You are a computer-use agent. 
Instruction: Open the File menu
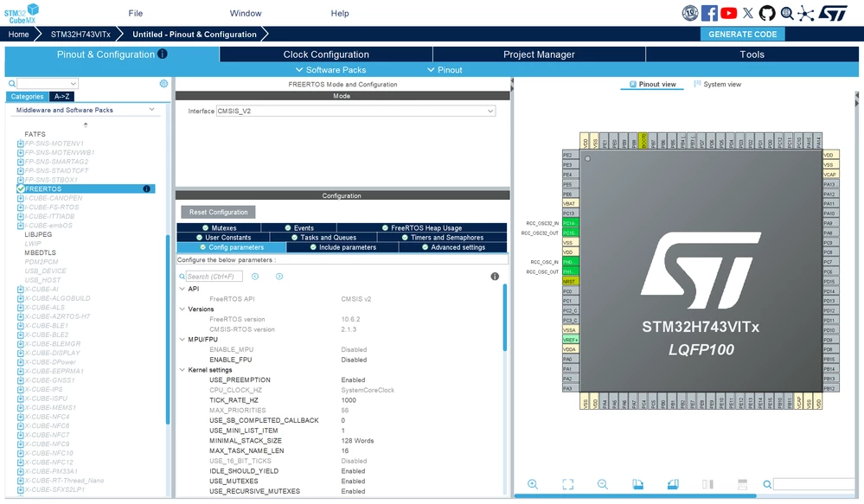(136, 13)
